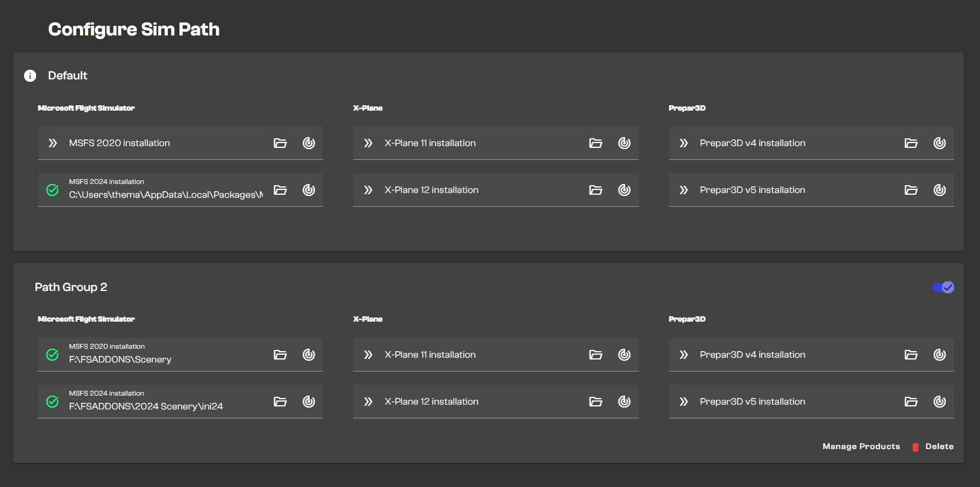Auto-detect Default Prepar3D v5 installation path
This screenshot has width=980, height=487.
(940, 190)
